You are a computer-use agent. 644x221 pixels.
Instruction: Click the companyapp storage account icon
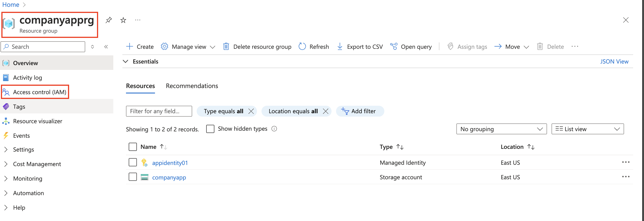(x=144, y=177)
